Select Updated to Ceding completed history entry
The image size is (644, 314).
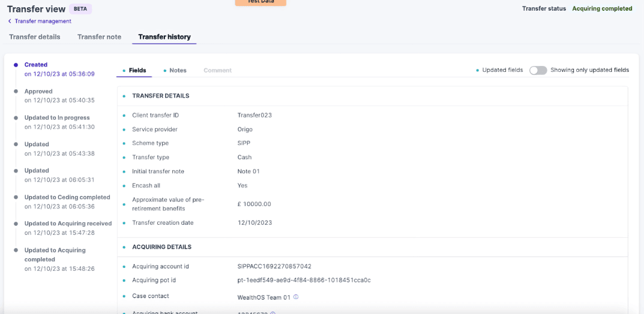coord(67,197)
